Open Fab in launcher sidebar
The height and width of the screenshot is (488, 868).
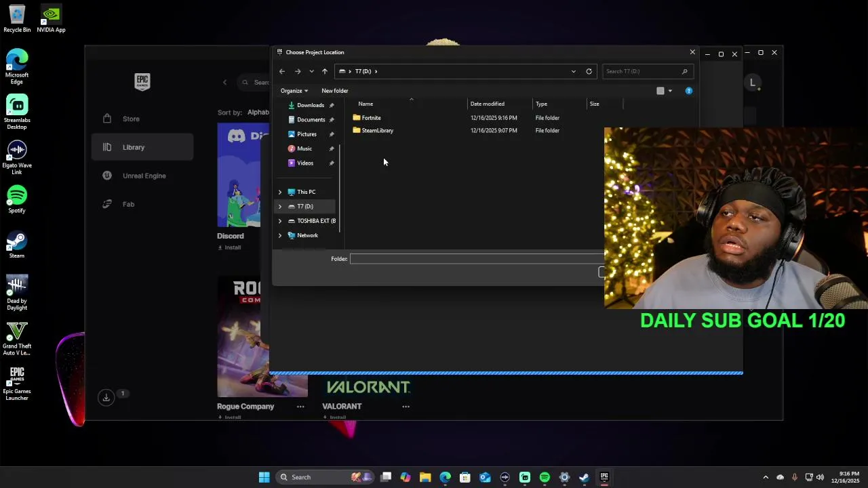pyautogui.click(x=142, y=204)
